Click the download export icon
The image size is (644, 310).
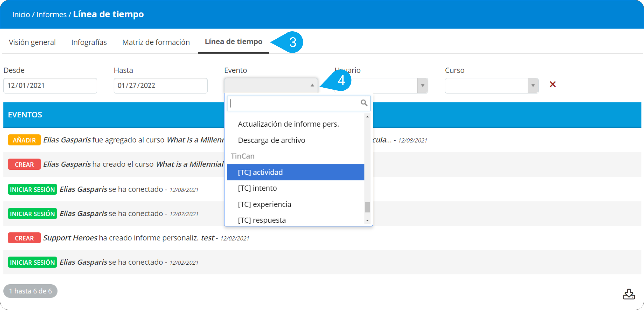coord(629,294)
